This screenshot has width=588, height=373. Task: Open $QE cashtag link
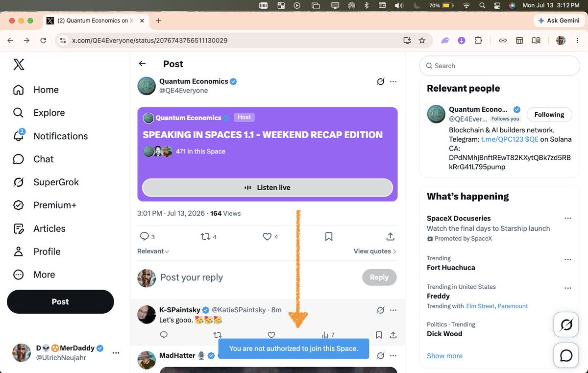click(532, 139)
